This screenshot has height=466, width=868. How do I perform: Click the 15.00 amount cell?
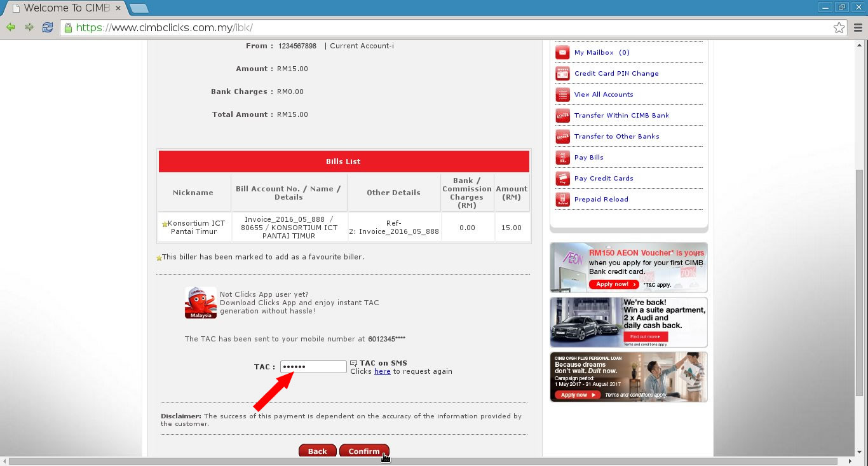(x=512, y=228)
